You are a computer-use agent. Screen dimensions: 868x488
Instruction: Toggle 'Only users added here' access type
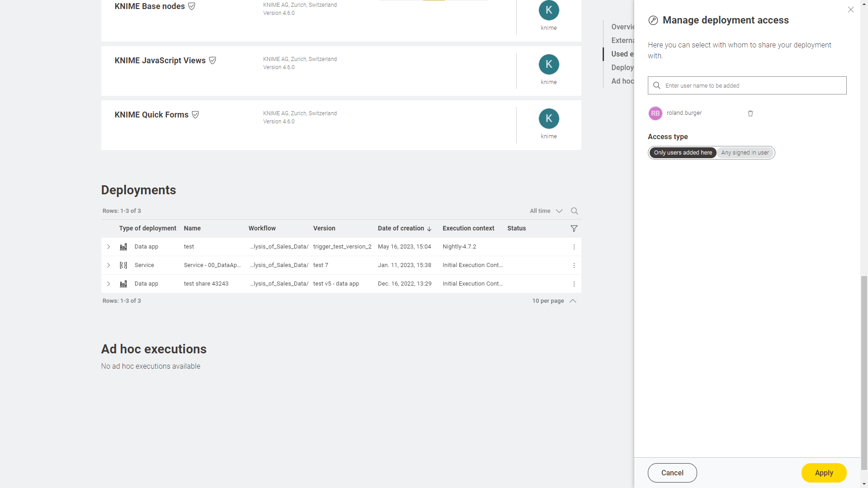click(683, 153)
